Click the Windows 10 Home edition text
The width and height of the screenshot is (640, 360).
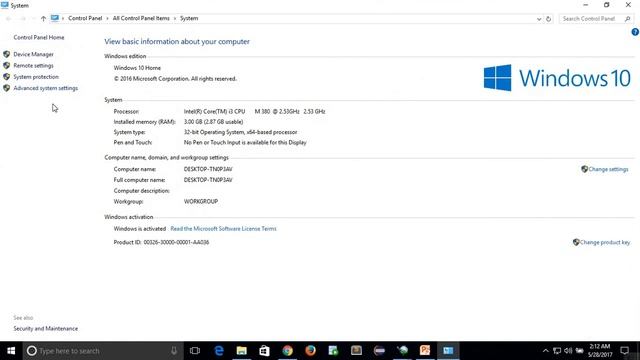click(137, 68)
